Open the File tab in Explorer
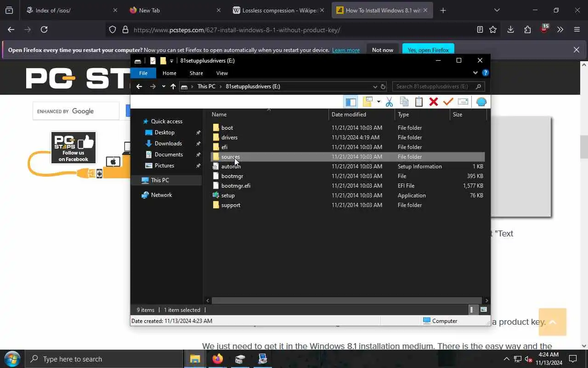This screenshot has height=368, width=588. pos(143,73)
